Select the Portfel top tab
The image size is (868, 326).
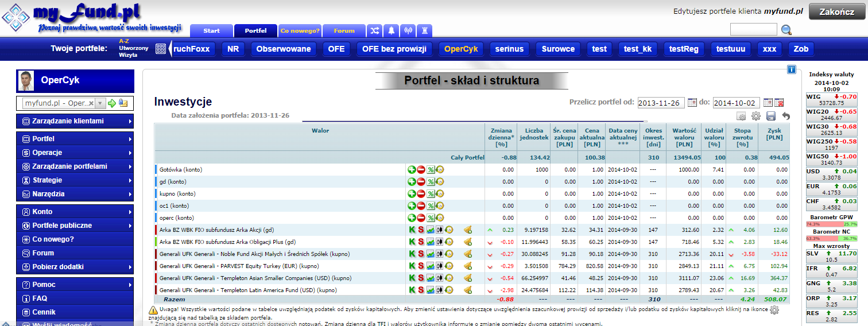(255, 30)
